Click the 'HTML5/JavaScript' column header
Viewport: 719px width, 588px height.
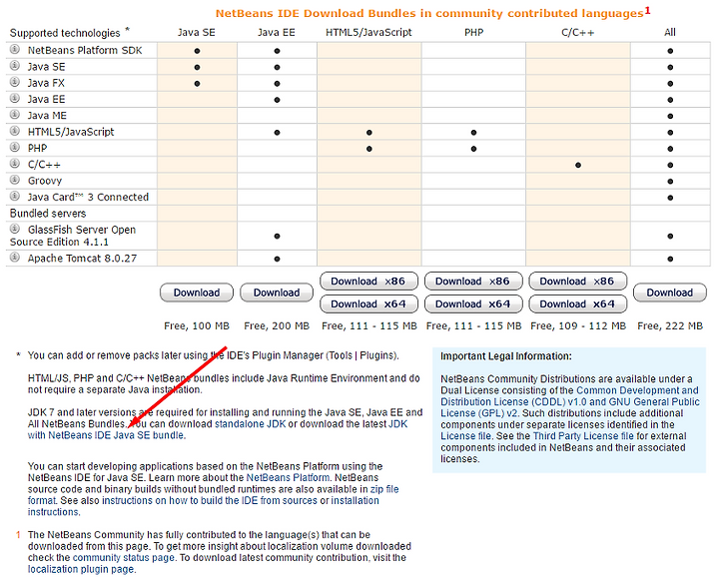click(368, 33)
